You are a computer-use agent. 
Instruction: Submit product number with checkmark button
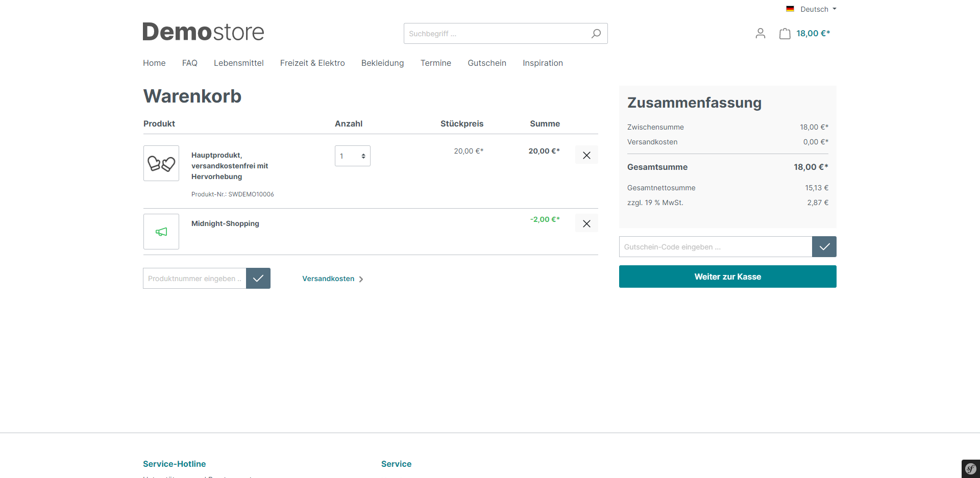(x=258, y=279)
